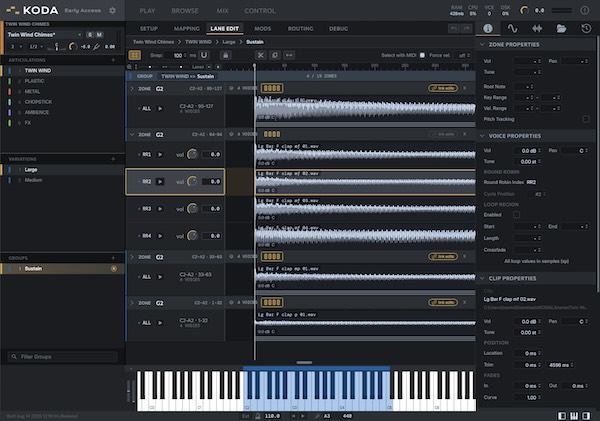This screenshot has height=421, width=600.
Task: Click four-voice indicator on zone 95-127
Action: (272, 88)
